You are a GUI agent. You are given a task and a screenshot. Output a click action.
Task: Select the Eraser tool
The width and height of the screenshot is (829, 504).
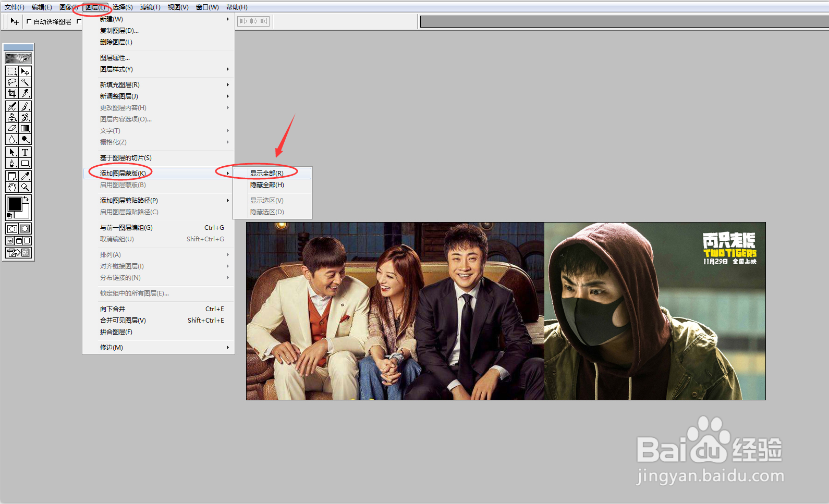point(12,128)
